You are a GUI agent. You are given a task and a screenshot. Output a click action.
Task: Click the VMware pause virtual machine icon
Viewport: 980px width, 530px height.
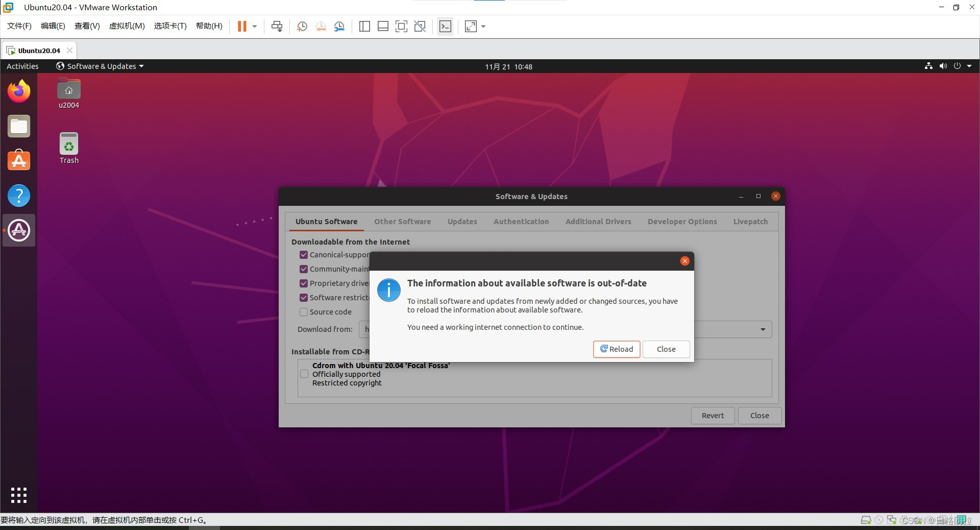click(x=242, y=26)
